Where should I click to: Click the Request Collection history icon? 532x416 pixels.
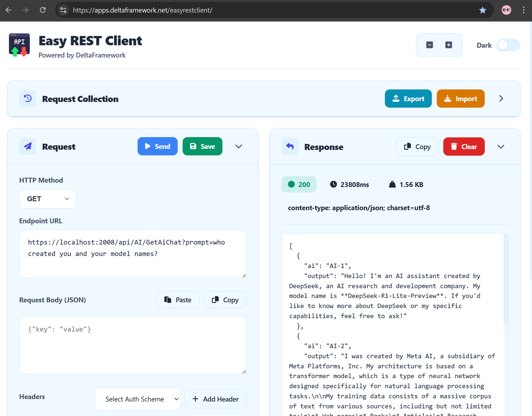[28, 99]
